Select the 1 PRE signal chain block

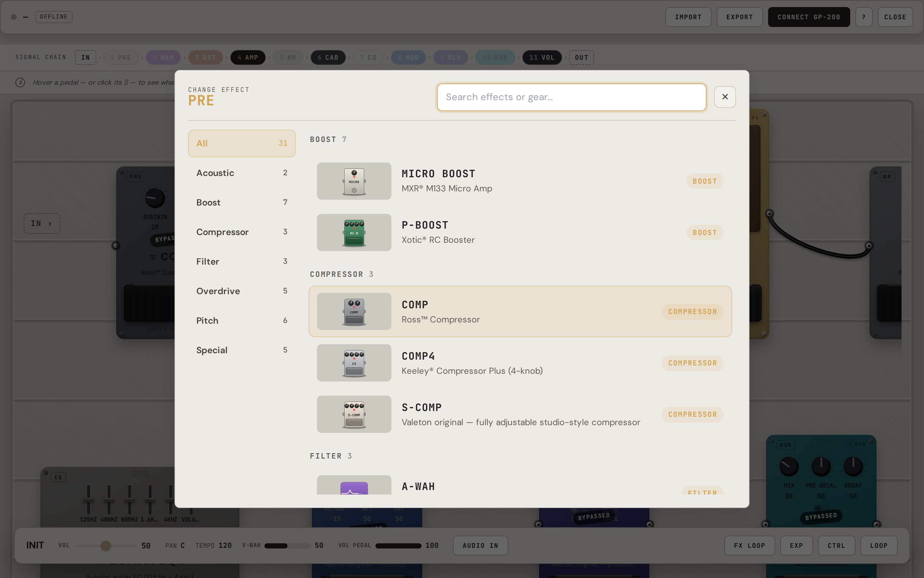pyautogui.click(x=121, y=57)
